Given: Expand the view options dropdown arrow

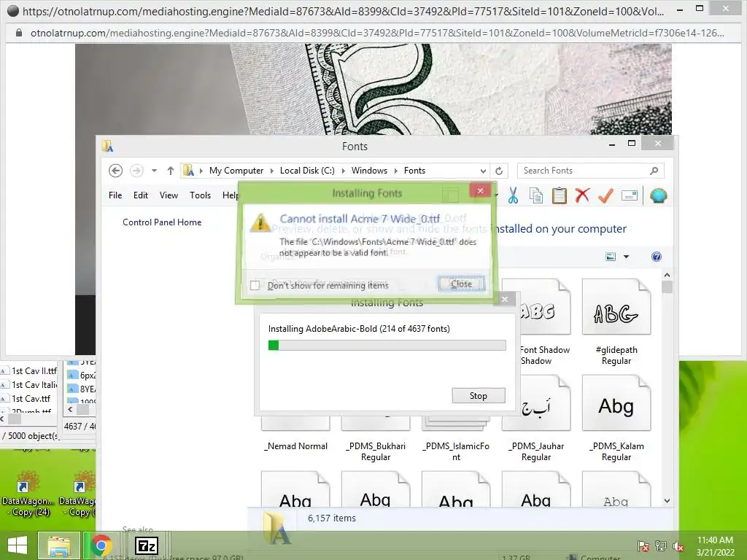Looking at the screenshot, I should click(x=627, y=257).
